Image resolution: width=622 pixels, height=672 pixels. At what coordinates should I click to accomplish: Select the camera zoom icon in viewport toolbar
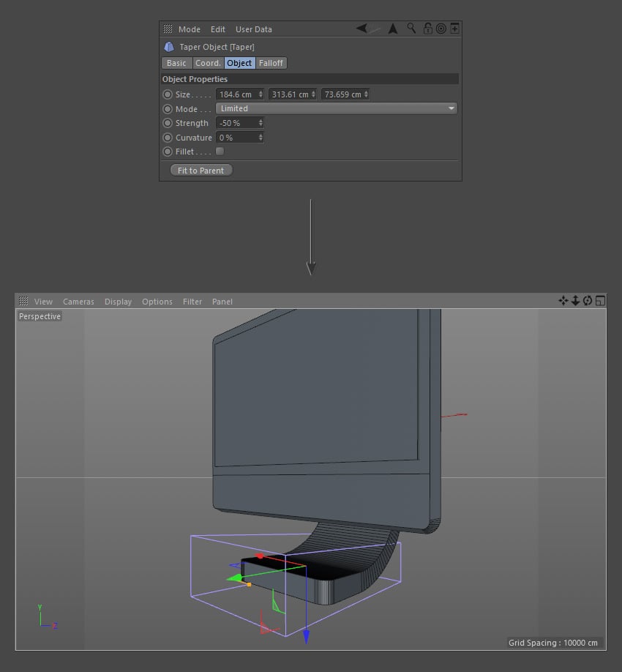coord(575,301)
